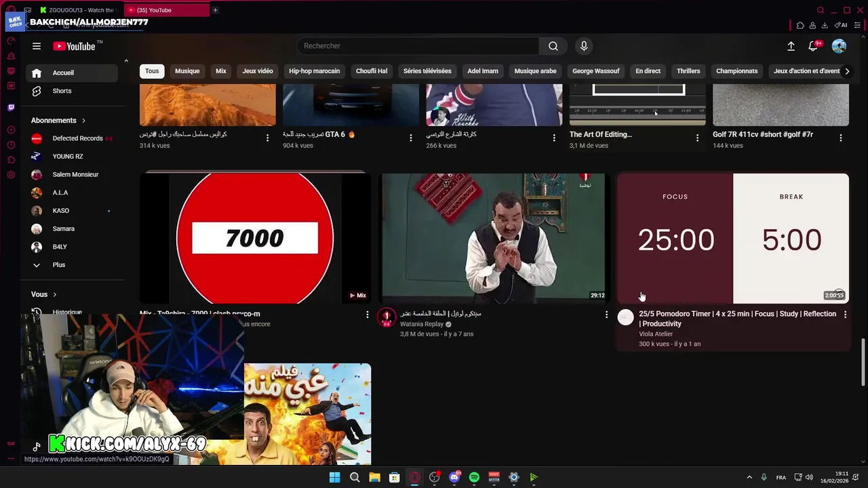Click the Viola Atelier channel avatar

coord(625,317)
